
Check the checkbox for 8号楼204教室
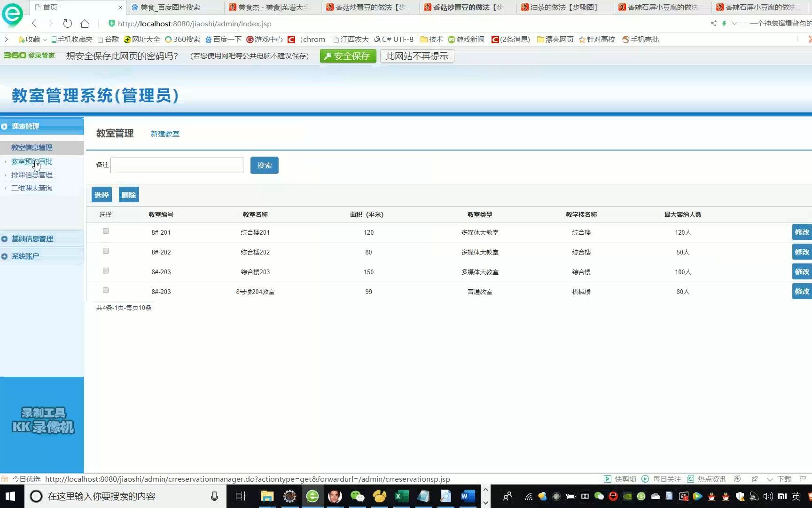pos(105,290)
